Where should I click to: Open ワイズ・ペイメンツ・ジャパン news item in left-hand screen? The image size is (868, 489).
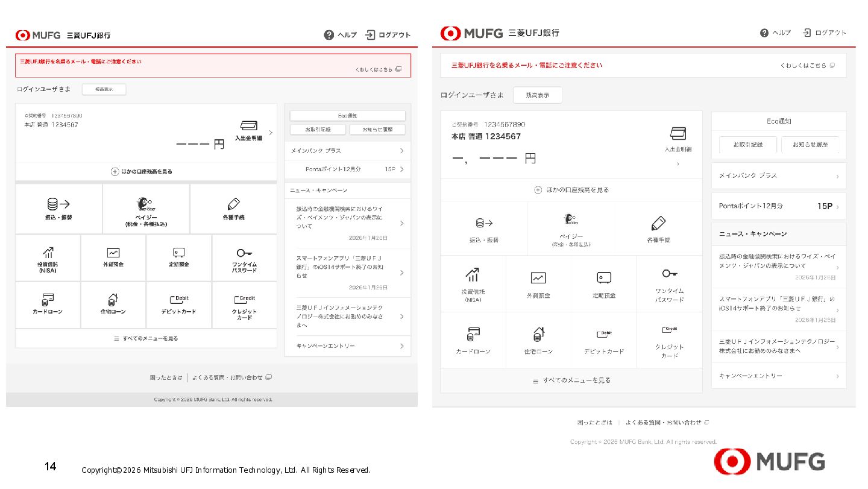(348, 223)
